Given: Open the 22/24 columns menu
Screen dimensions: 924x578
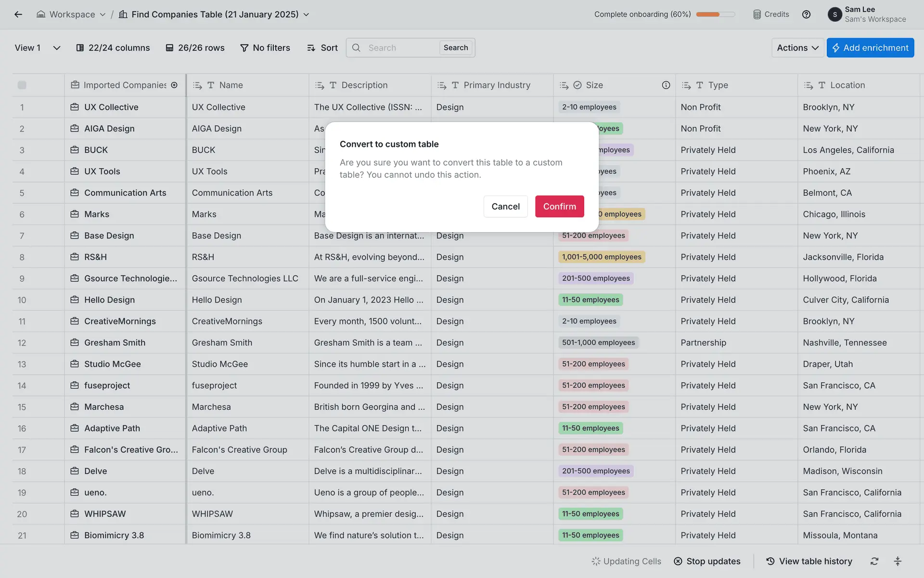Looking at the screenshot, I should point(113,48).
